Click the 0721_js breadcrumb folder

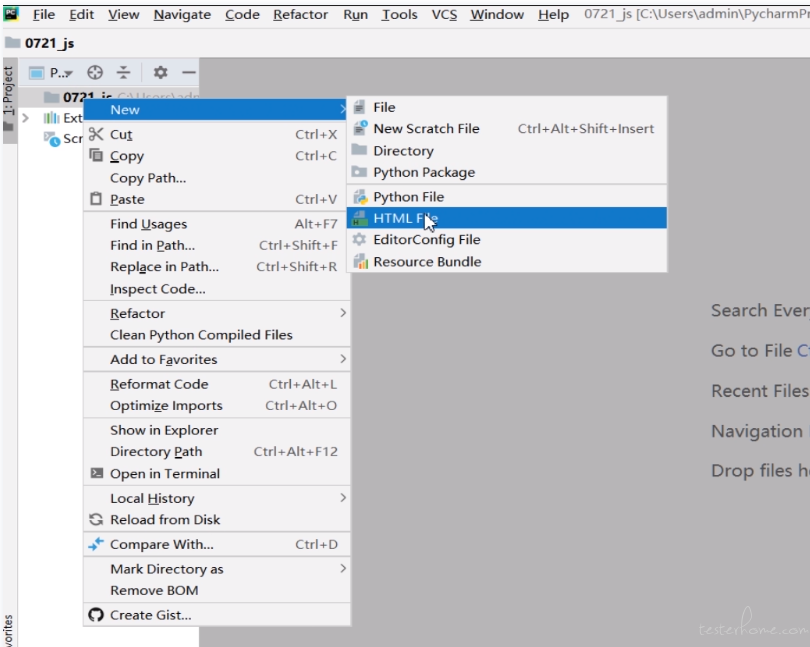click(x=39, y=43)
